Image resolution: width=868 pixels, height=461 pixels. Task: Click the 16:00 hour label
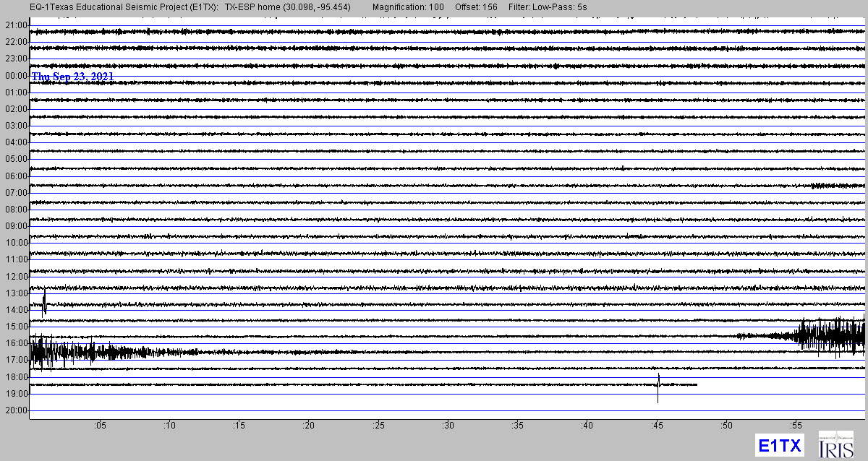pos(16,343)
